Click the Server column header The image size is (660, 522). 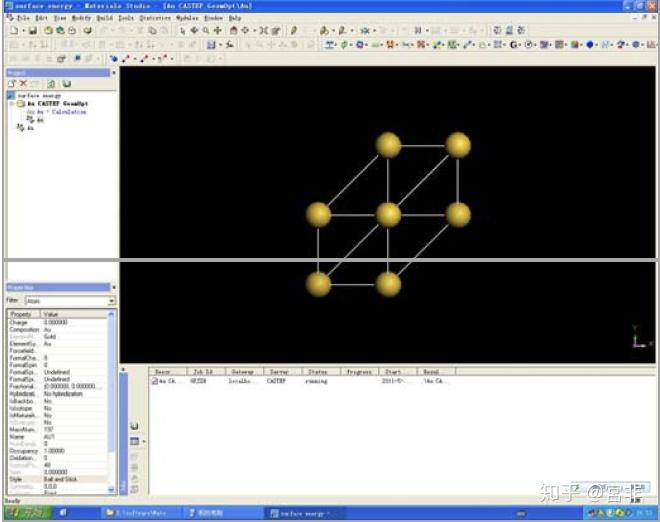pyautogui.click(x=283, y=372)
